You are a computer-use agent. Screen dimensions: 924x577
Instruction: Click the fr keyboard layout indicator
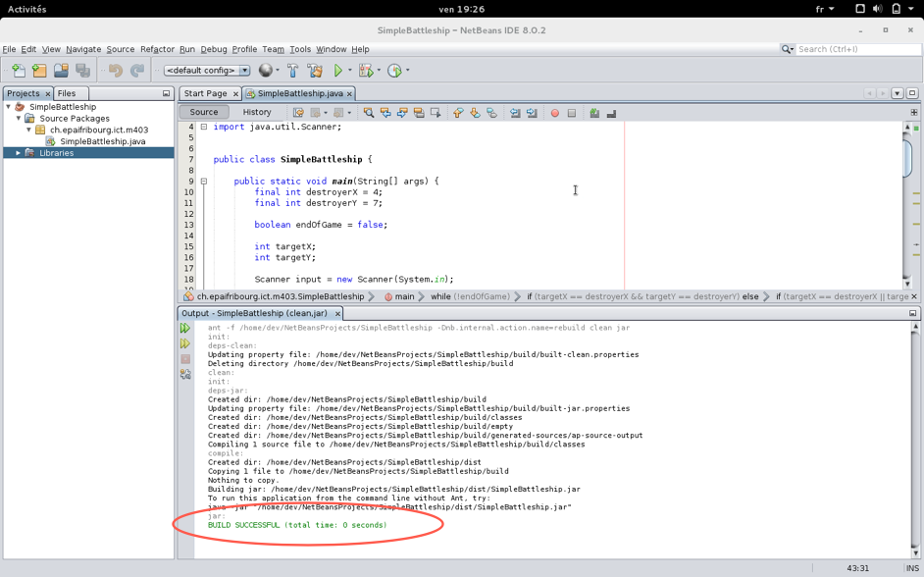(825, 9)
